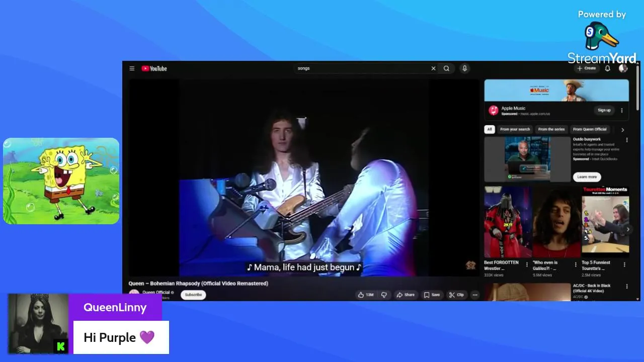
Task: Open the account avatar menu
Action: 623,68
